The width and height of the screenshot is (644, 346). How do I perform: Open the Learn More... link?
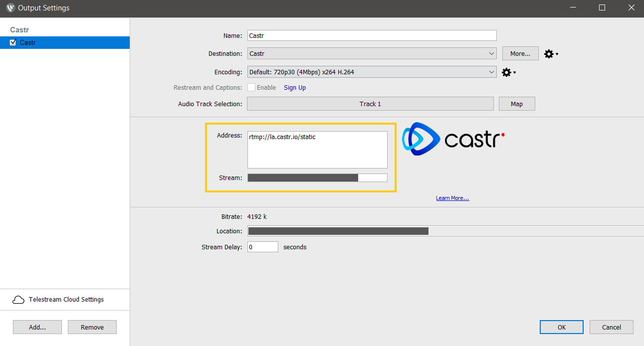click(x=452, y=198)
